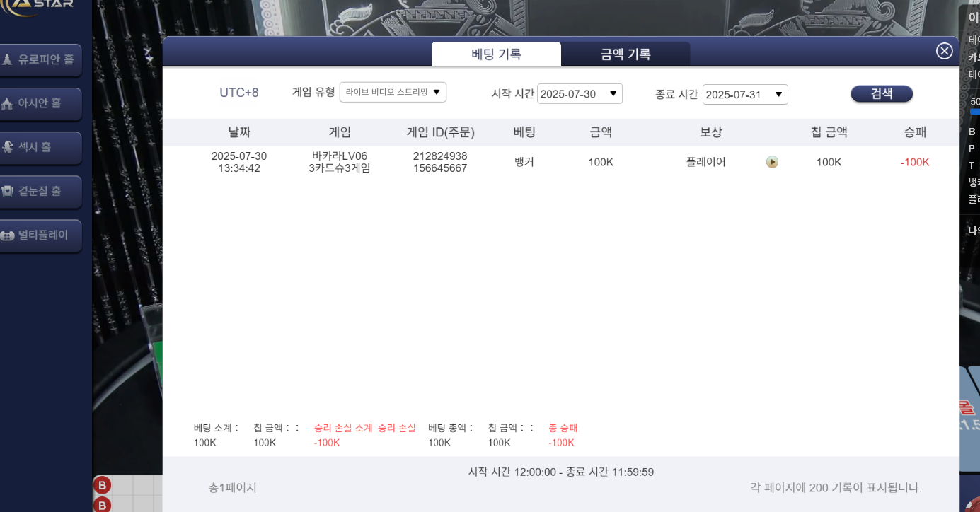This screenshot has width=980, height=512.
Task: Click the 승패 column header
Action: coord(915,132)
